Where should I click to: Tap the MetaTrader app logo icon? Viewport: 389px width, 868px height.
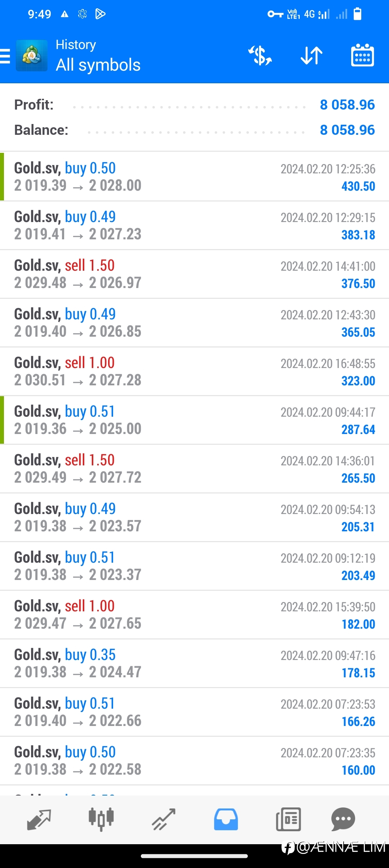(32, 56)
